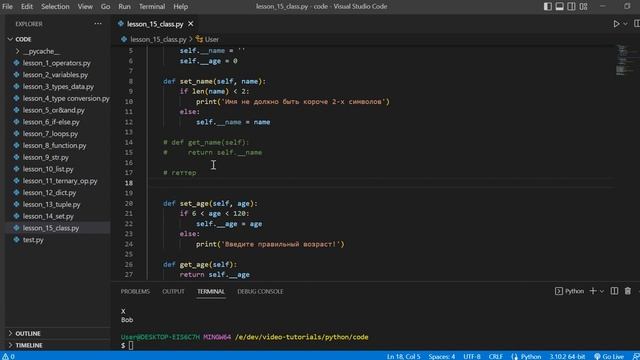Open lesson_5_or&and.py file
640x360 pixels.
click(53, 110)
